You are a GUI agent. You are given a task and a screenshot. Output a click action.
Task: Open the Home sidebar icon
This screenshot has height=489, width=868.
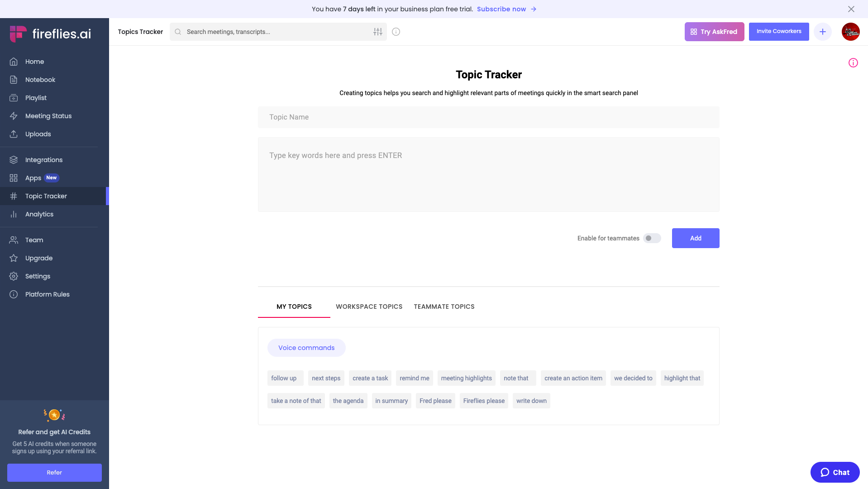(x=14, y=62)
